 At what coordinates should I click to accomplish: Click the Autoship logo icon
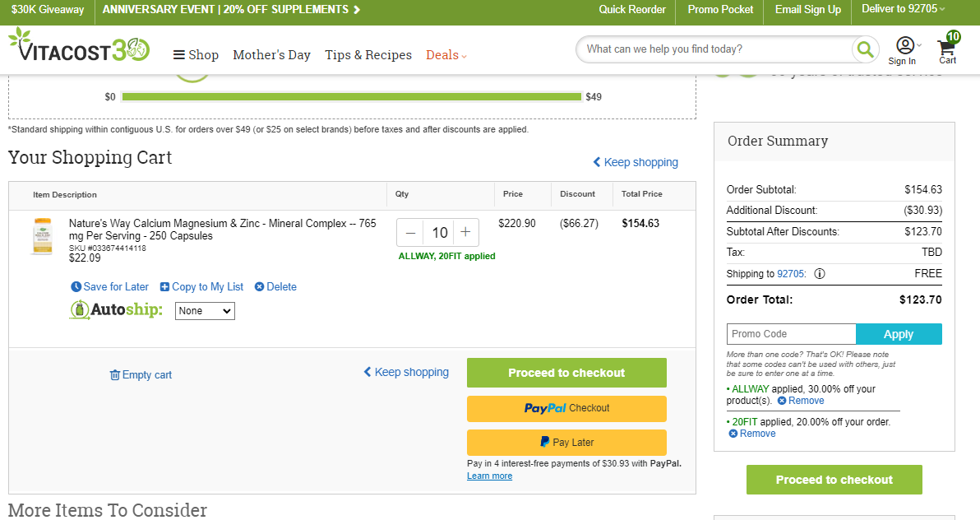[116, 309]
